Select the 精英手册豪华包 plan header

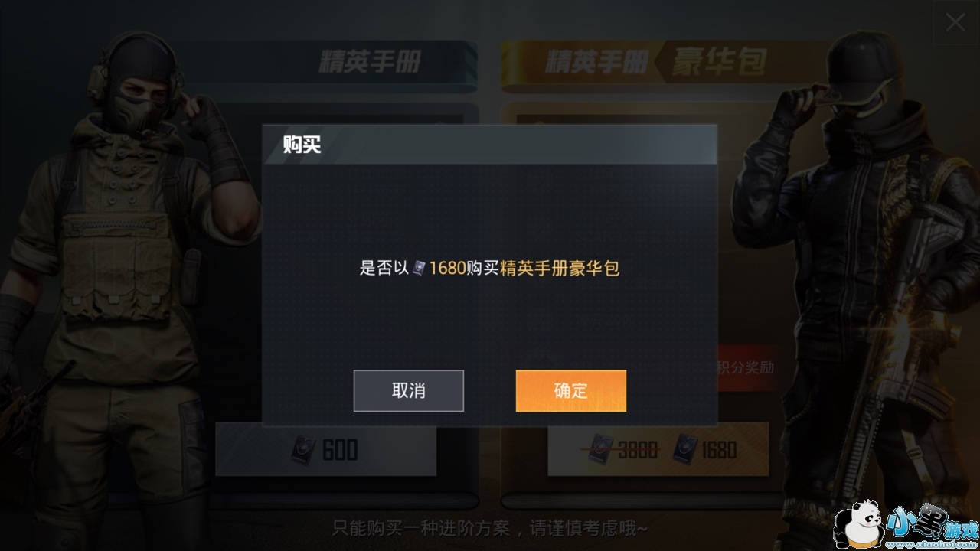pyautogui.click(x=655, y=63)
